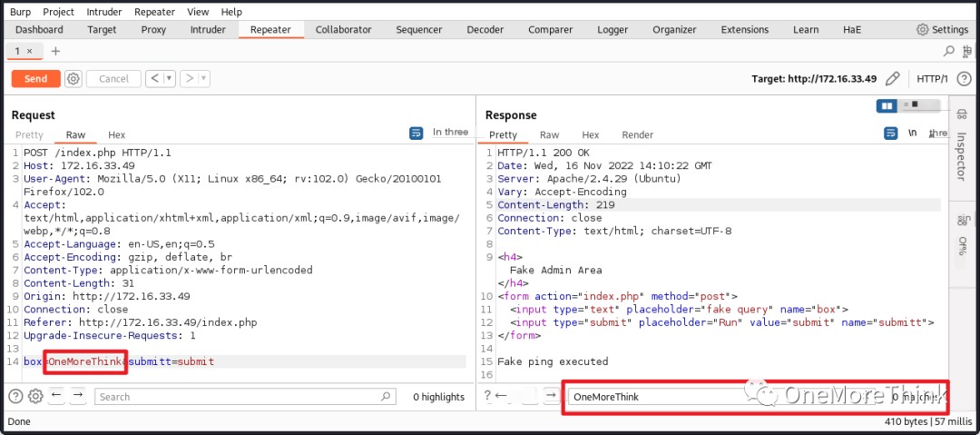Go to previous match in the Response search
The height and width of the screenshot is (435, 980).
[x=501, y=396]
